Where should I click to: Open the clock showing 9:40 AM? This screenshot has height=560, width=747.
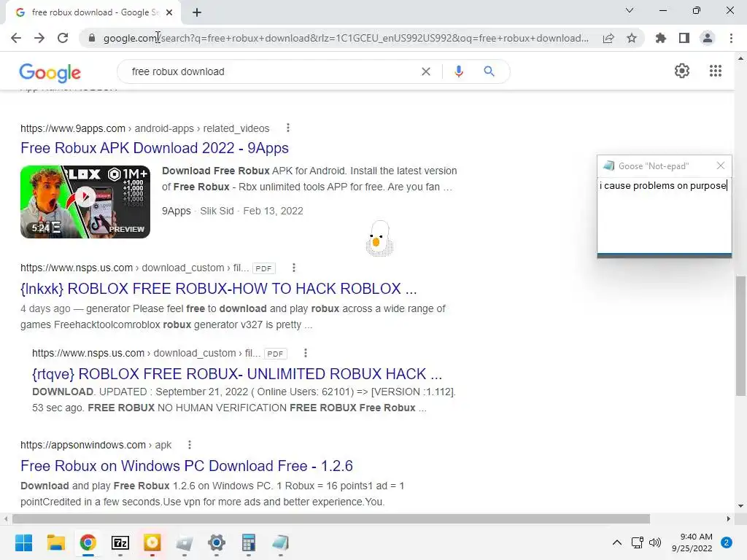point(692,542)
